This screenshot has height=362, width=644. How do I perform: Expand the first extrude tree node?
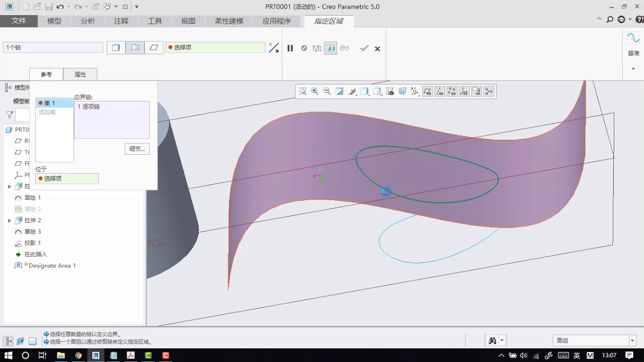(x=10, y=187)
